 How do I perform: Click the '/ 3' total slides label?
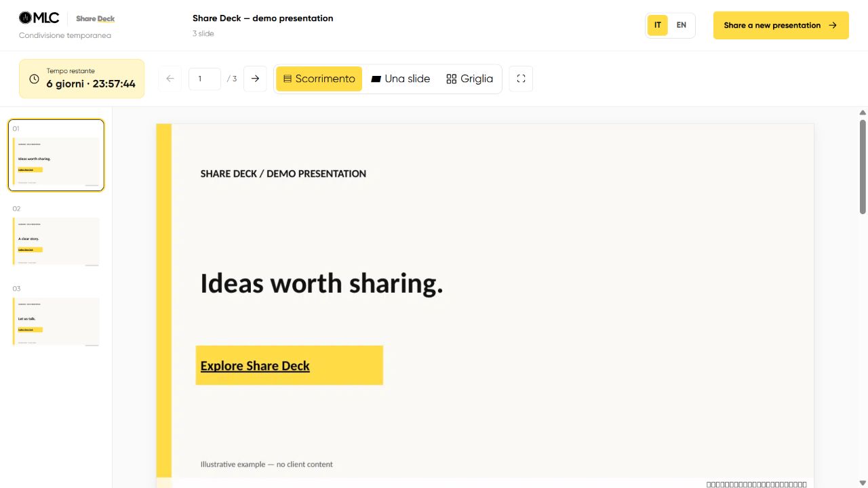point(232,79)
